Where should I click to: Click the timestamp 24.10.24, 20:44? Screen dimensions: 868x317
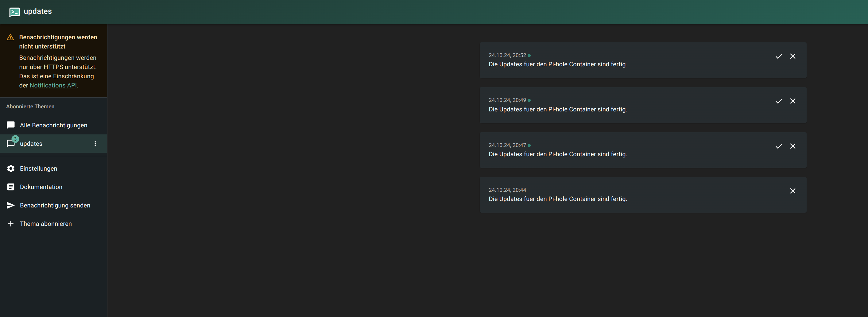point(507,190)
